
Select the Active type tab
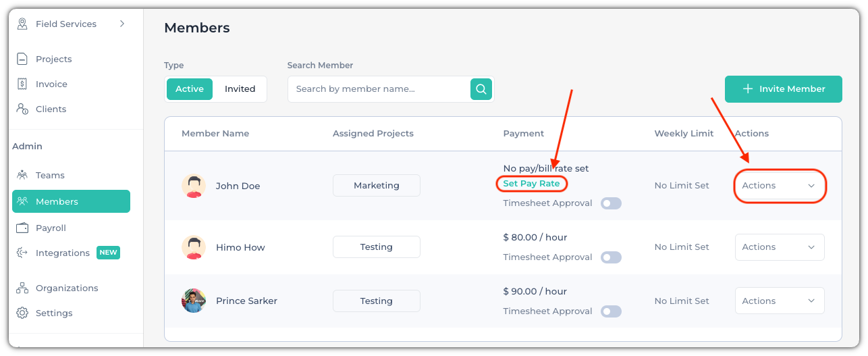point(190,89)
